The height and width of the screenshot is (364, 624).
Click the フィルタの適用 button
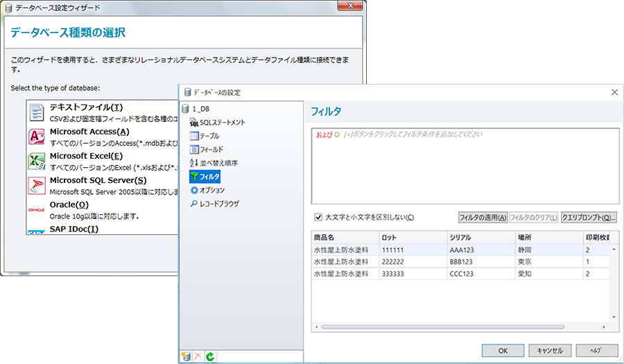[483, 217]
